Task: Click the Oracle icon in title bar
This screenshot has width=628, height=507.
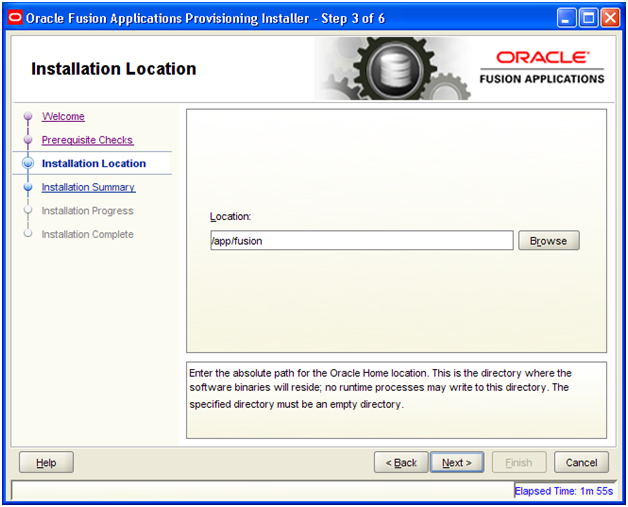Action: (15, 18)
